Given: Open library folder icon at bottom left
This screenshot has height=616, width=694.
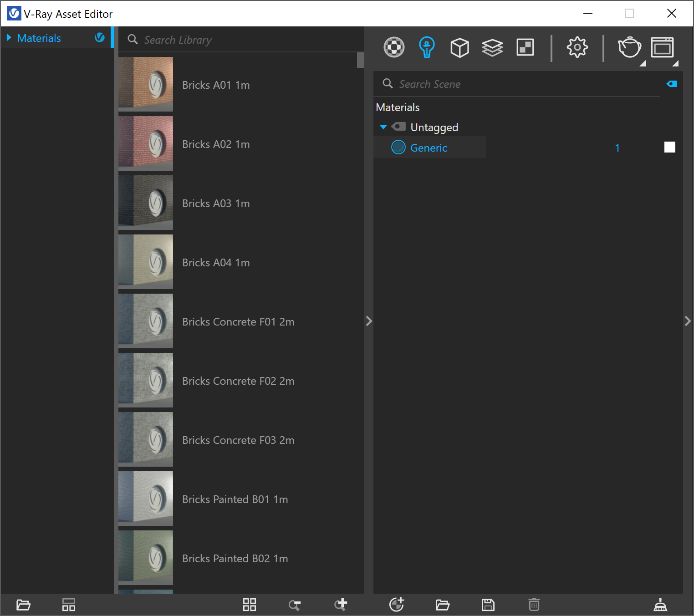Looking at the screenshot, I should pyautogui.click(x=23, y=605).
